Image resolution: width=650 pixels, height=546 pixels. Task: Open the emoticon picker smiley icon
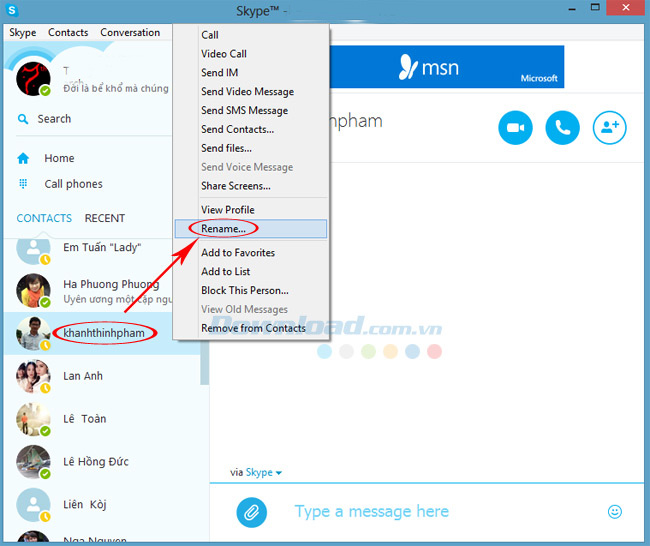615,512
